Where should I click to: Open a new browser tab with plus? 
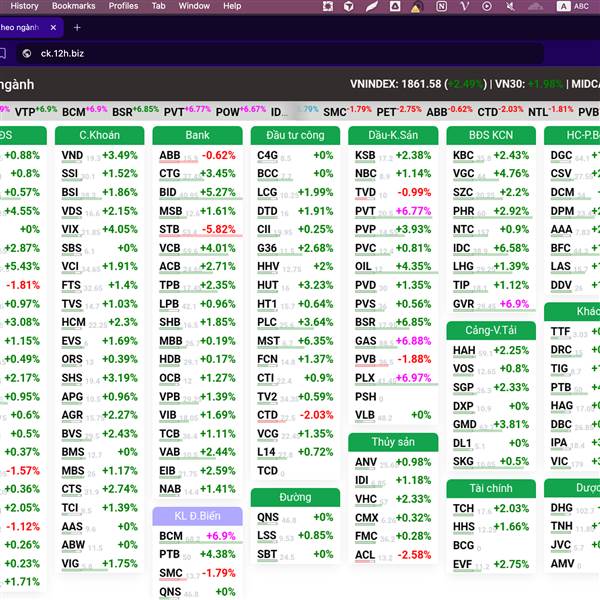pyautogui.click(x=77, y=28)
